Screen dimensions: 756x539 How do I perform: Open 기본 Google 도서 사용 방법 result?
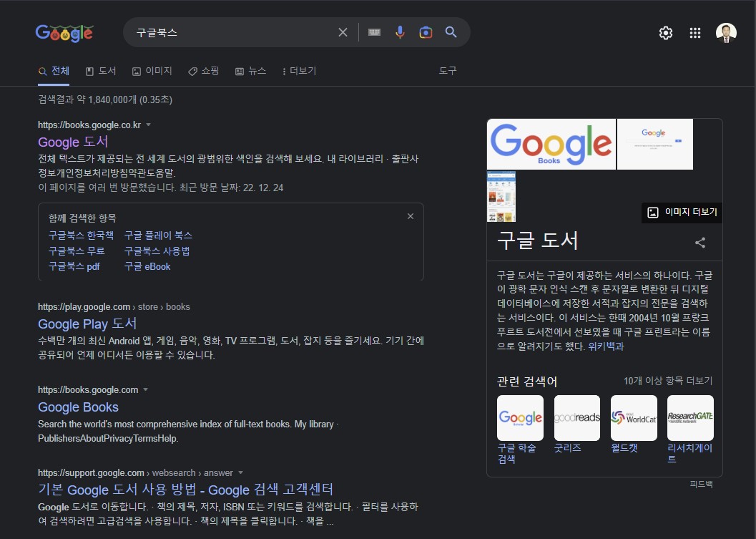pos(186,490)
